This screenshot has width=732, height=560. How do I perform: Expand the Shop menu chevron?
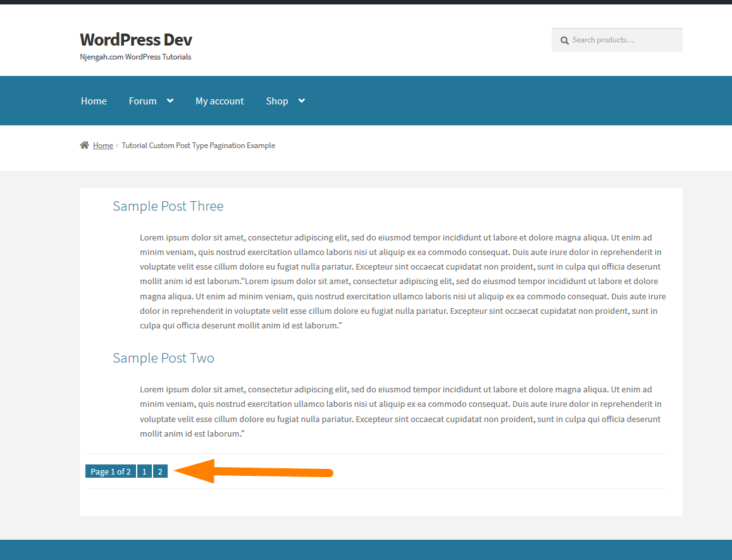(x=302, y=101)
